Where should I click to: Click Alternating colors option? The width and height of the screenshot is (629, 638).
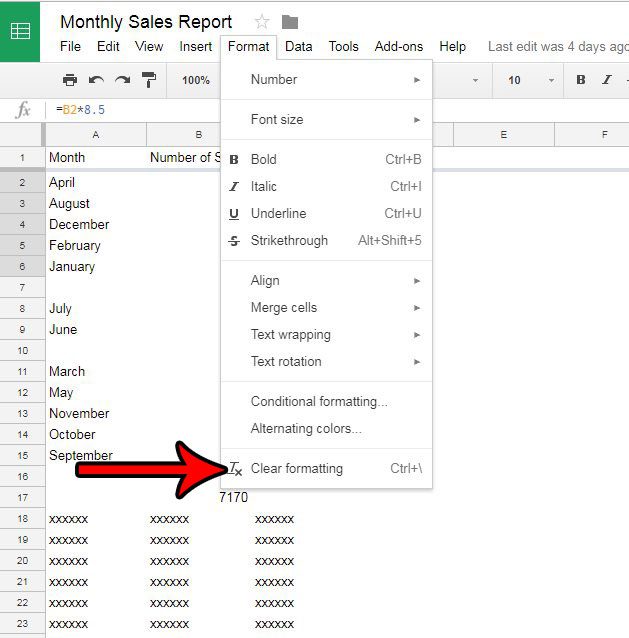306,428
